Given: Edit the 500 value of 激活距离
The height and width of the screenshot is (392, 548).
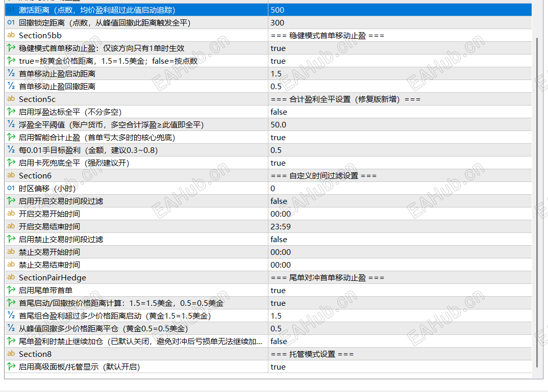Looking at the screenshot, I should (x=400, y=10).
